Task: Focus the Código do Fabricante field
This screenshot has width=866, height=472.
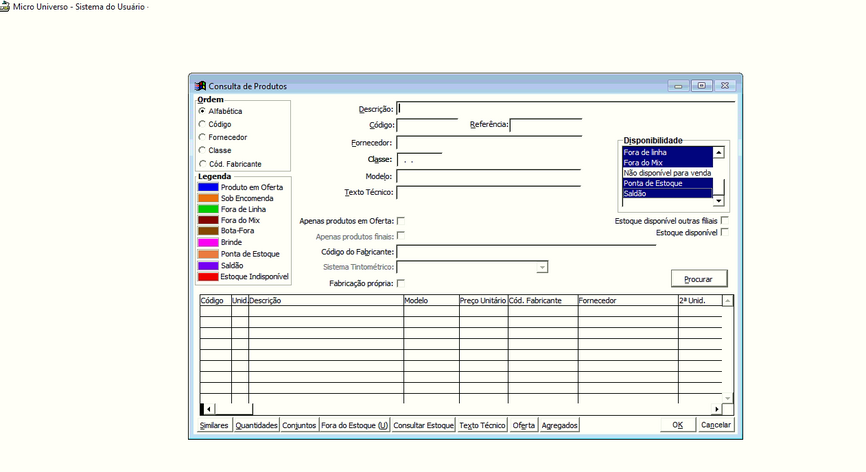Action: click(x=526, y=252)
